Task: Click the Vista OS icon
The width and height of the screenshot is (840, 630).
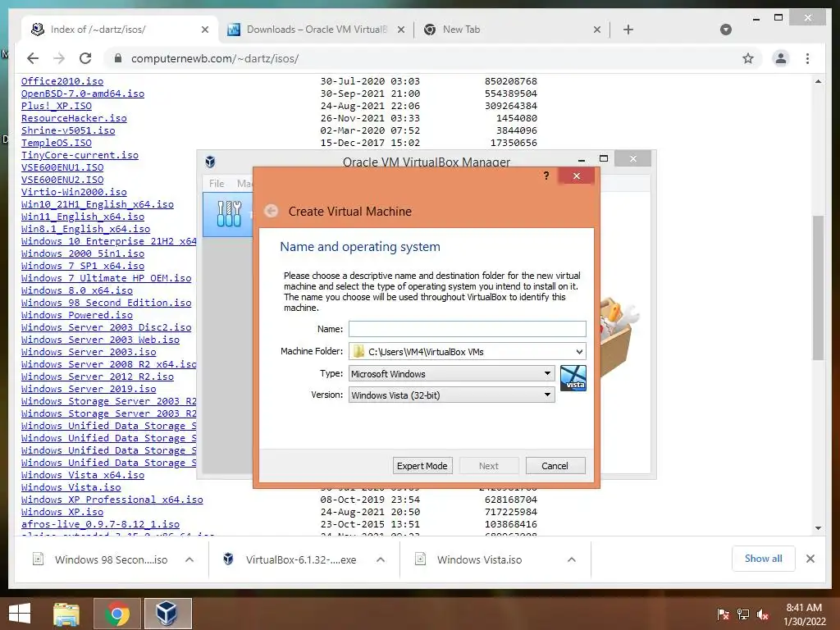Action: [x=573, y=378]
